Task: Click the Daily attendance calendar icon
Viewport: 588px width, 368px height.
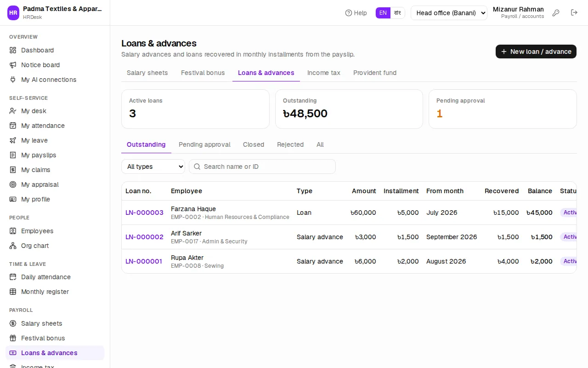Action: pos(13,277)
